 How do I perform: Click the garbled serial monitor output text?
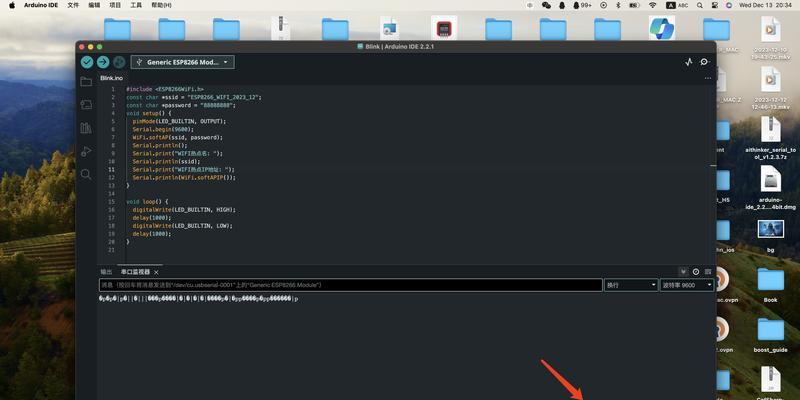pos(198,299)
